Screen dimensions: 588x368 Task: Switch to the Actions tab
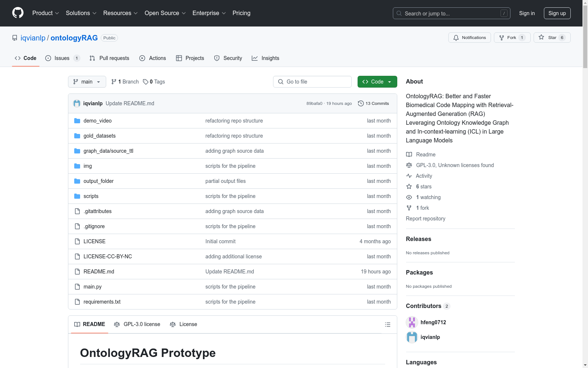click(x=153, y=58)
